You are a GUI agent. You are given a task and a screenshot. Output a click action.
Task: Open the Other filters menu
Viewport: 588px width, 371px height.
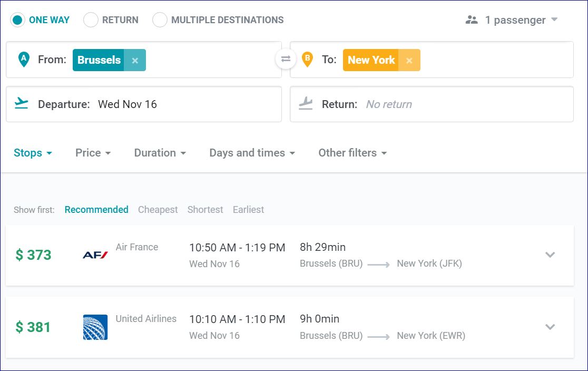(x=352, y=153)
